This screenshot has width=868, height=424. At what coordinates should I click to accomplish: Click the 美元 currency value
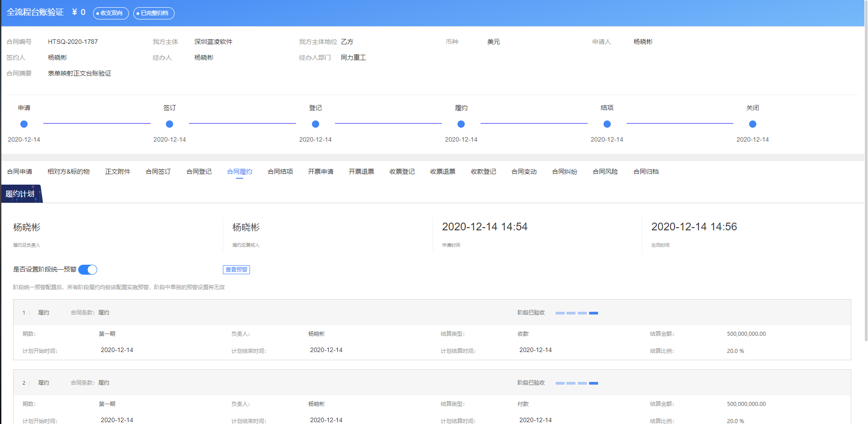pos(494,42)
